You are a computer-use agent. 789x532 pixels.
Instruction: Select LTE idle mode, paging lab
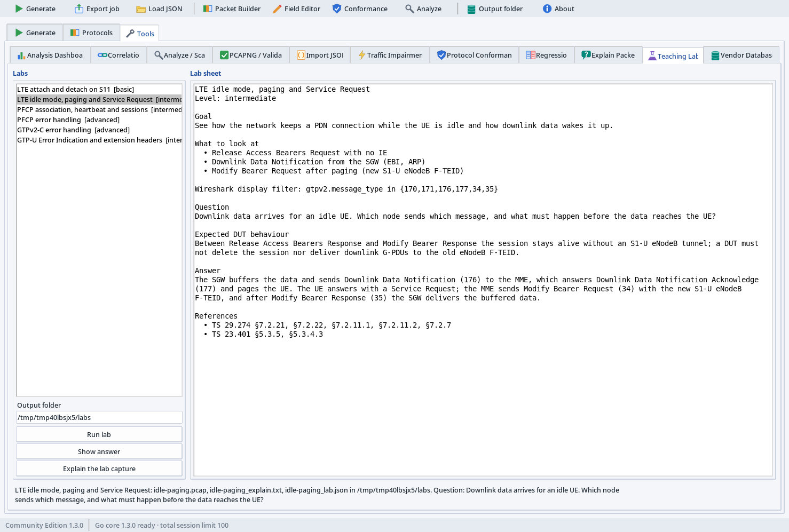(x=99, y=99)
